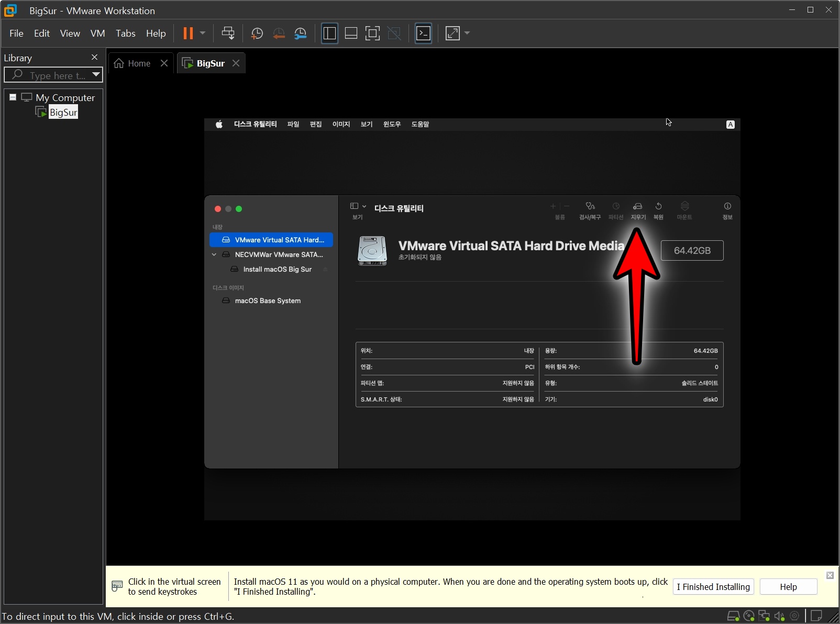The height and width of the screenshot is (624, 840).
Task: Click the Restore (복원) toolbar icon
Action: 658,206
